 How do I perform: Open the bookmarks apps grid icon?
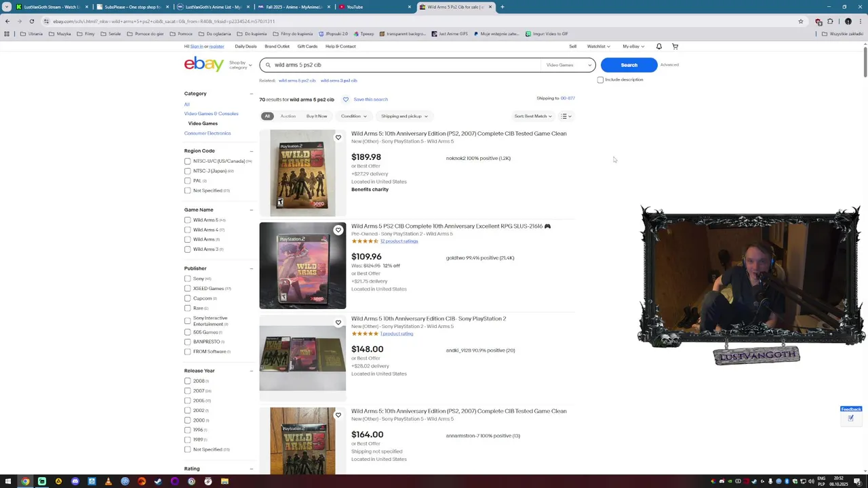tap(7, 34)
